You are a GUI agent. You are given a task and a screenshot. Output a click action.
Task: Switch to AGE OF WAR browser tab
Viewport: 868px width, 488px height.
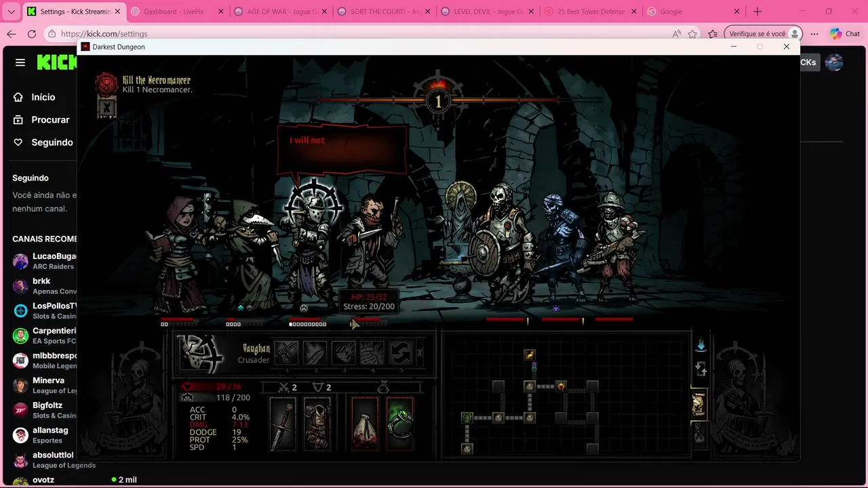click(279, 12)
